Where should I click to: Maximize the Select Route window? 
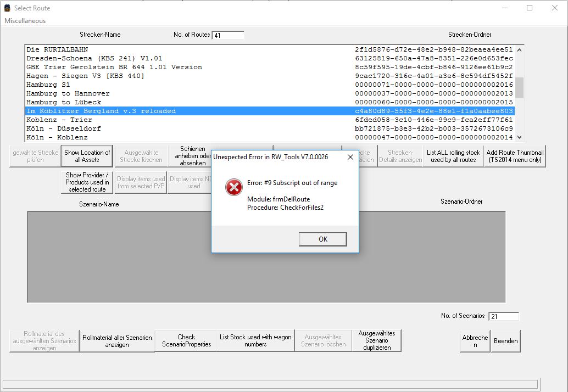point(530,8)
